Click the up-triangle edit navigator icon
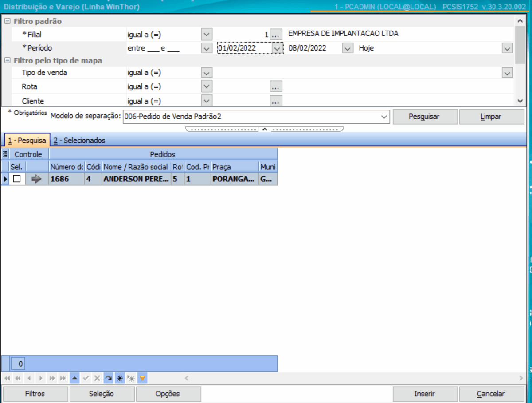Screen dimensions: 532x403 (74, 379)
